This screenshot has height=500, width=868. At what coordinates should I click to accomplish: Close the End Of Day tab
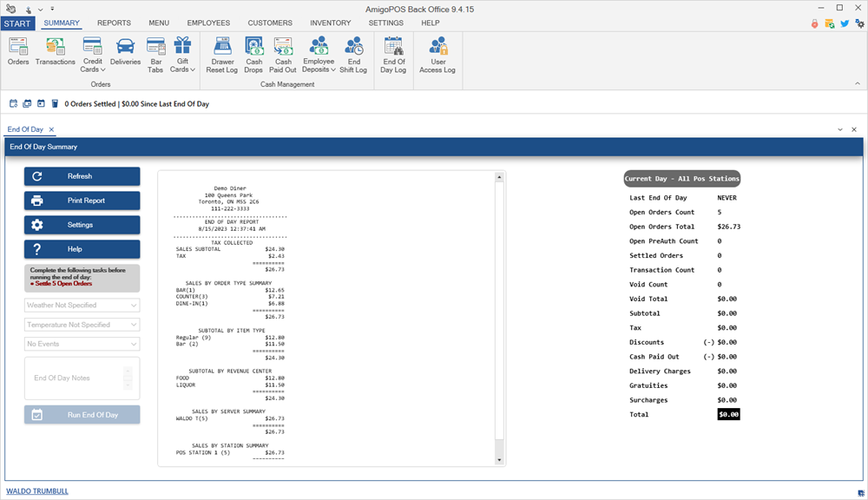tap(51, 129)
